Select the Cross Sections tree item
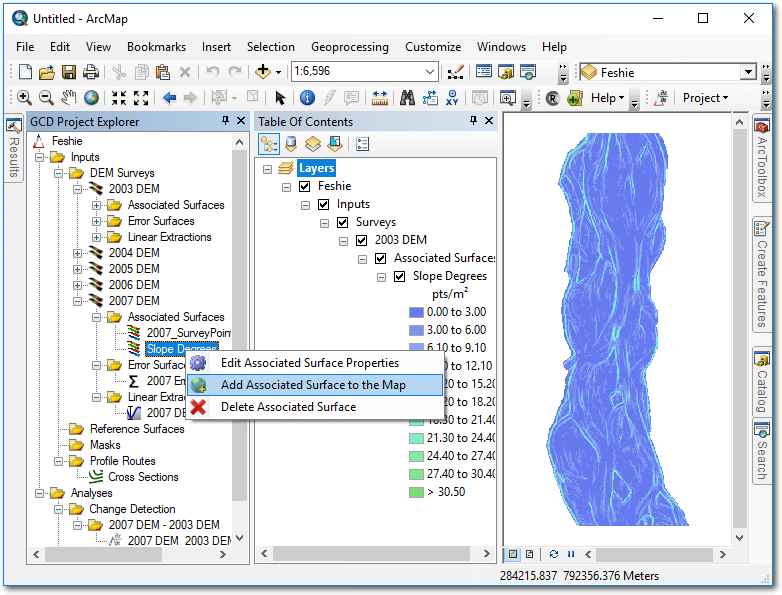This screenshot has width=782, height=595. click(143, 477)
